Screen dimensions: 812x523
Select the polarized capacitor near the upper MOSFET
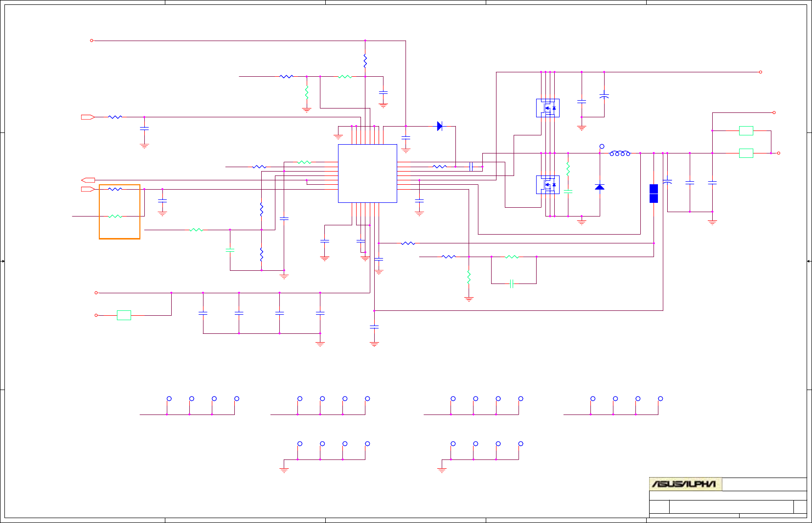coord(604,96)
